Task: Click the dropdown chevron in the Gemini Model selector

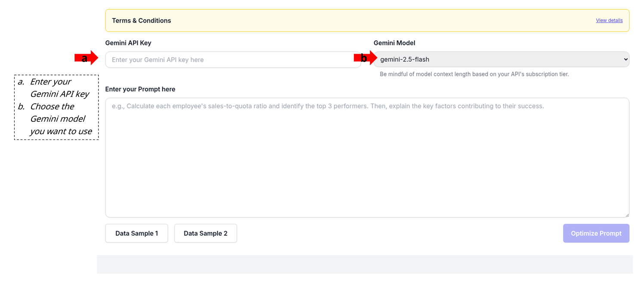Action: 625,59
